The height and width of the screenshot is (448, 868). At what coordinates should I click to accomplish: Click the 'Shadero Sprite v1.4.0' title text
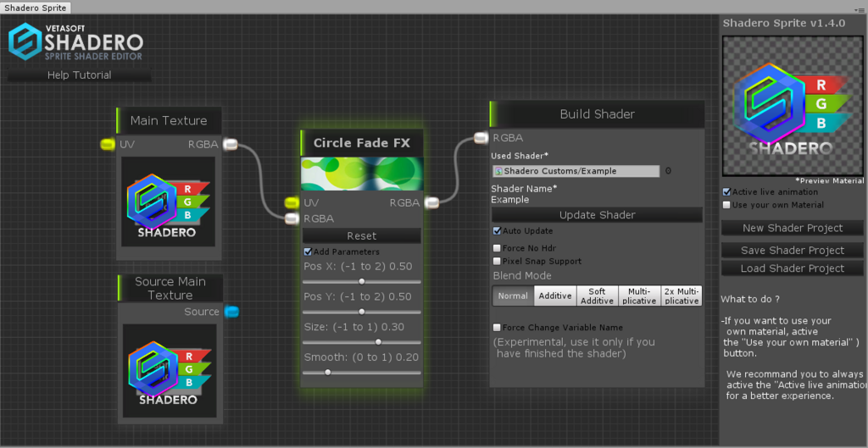coord(784,23)
